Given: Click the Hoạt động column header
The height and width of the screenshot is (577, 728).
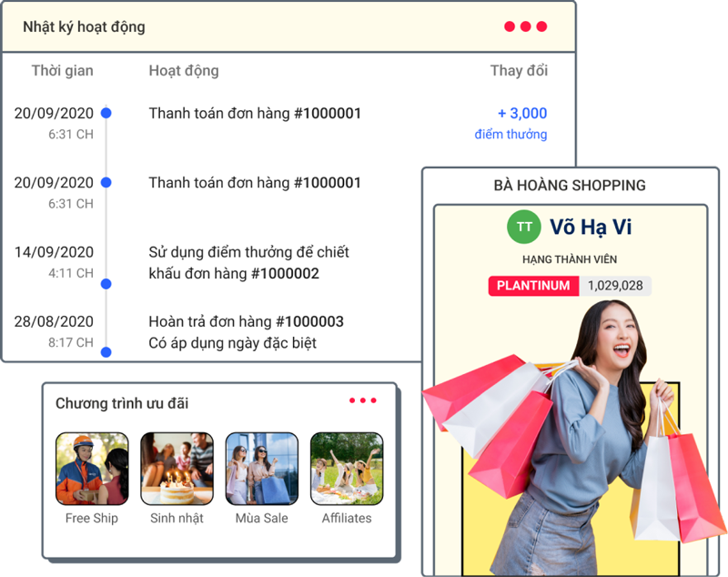Looking at the screenshot, I should tap(183, 71).
